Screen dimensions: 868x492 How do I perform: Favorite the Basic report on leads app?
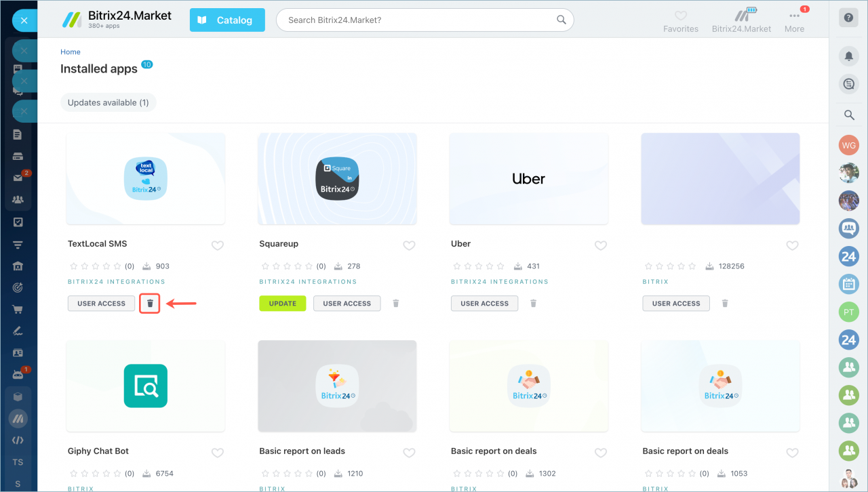(x=409, y=453)
